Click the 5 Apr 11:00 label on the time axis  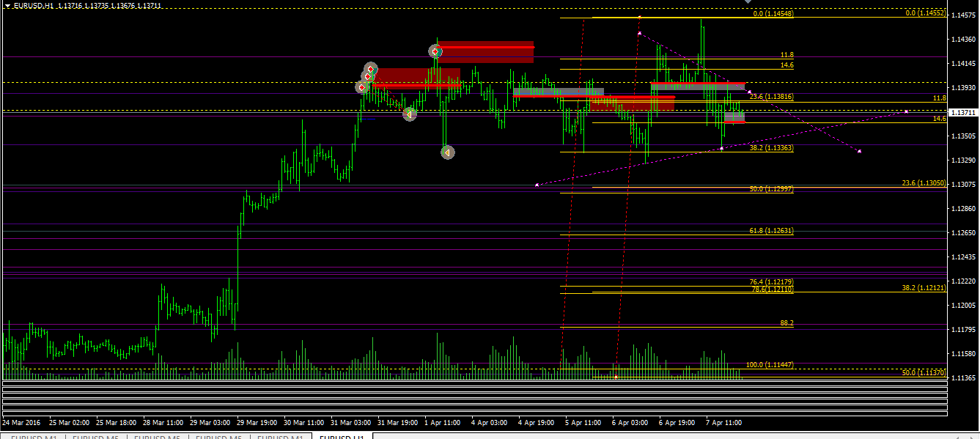[x=584, y=423]
